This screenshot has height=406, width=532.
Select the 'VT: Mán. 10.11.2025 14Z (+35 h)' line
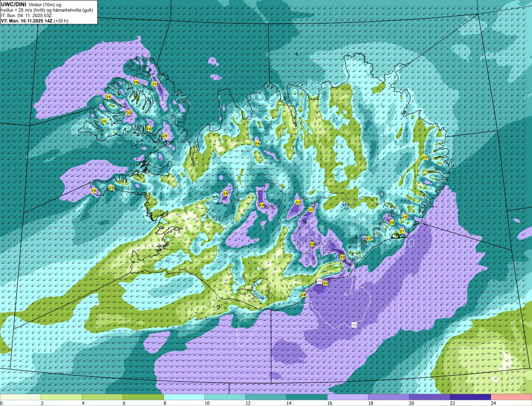click(x=35, y=21)
